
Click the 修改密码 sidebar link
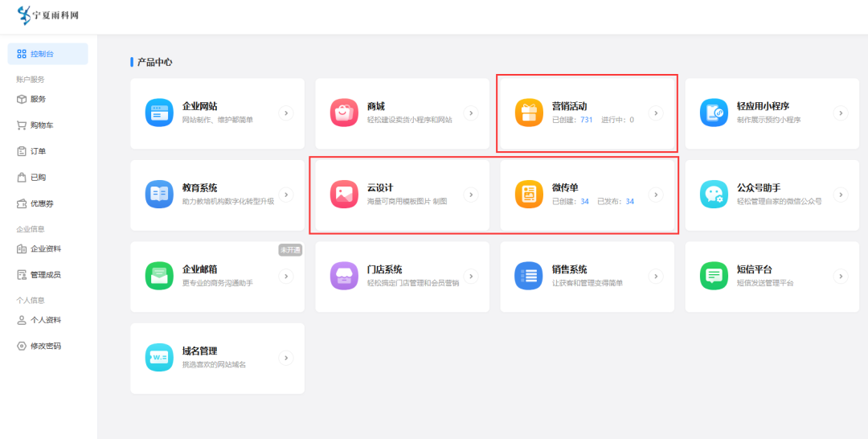(45, 346)
